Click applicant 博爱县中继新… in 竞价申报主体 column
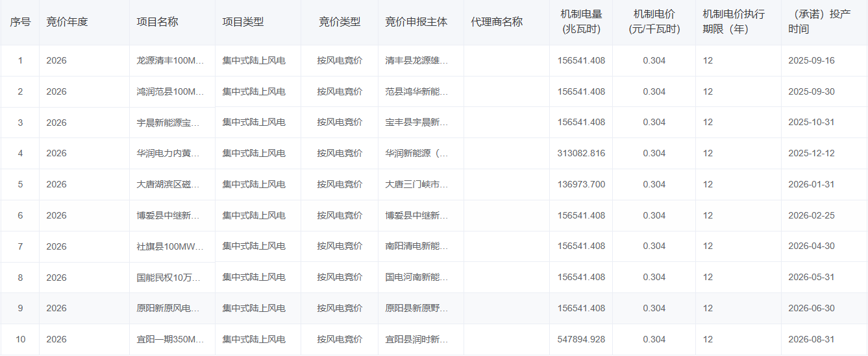The image size is (868, 356). 417,216
